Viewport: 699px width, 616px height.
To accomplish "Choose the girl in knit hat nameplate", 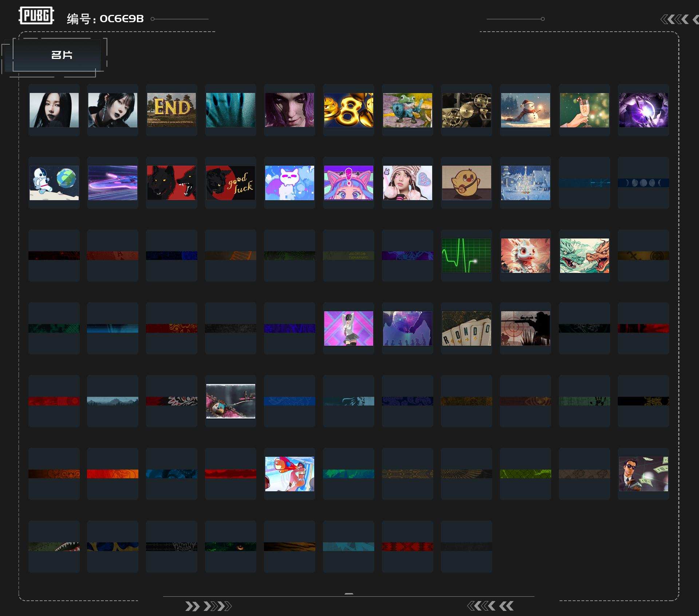I will 407,183.
